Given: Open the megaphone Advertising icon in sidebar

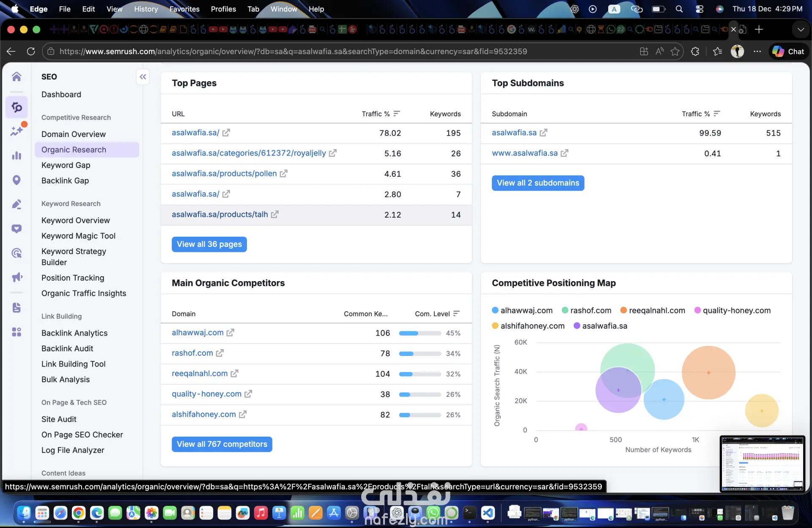Looking at the screenshot, I should tap(16, 277).
